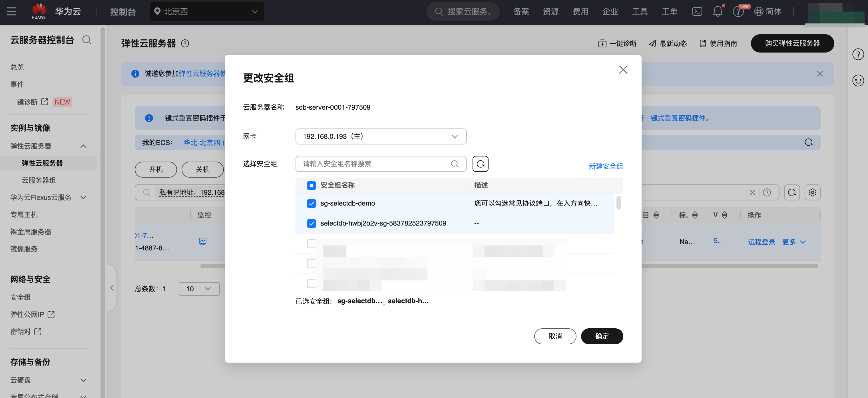Open 云服务器组 in the sidebar
This screenshot has width=868, height=398.
(39, 180)
